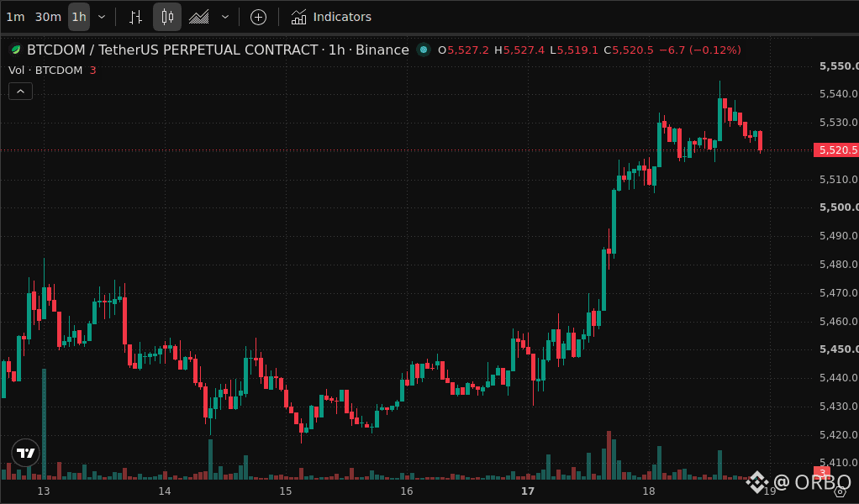Click date 13 on the time axis
Image resolution: width=859 pixels, height=504 pixels.
coord(44,491)
